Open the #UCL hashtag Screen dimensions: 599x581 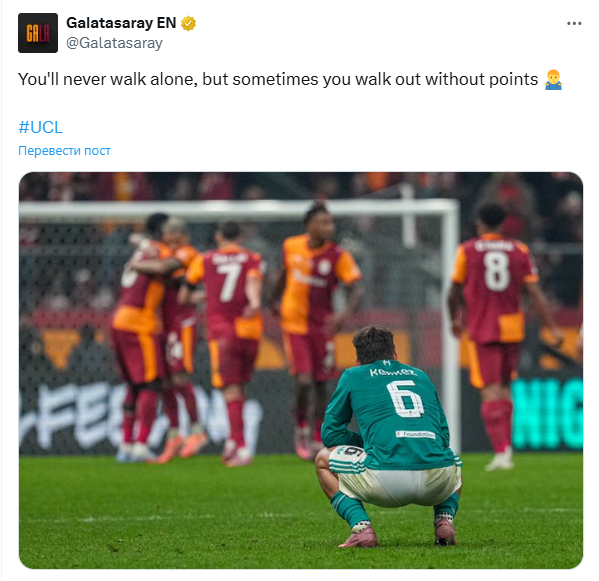coord(40,127)
